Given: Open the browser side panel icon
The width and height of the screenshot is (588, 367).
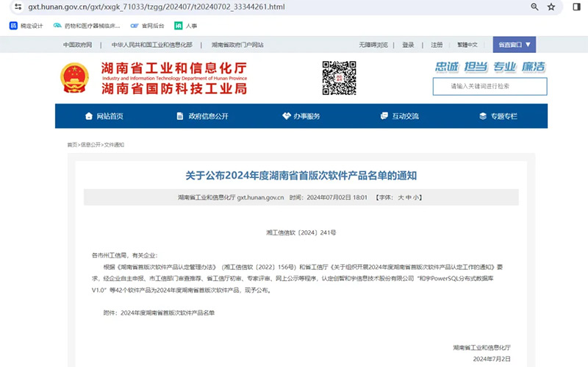Looking at the screenshot, I should pos(577,7).
